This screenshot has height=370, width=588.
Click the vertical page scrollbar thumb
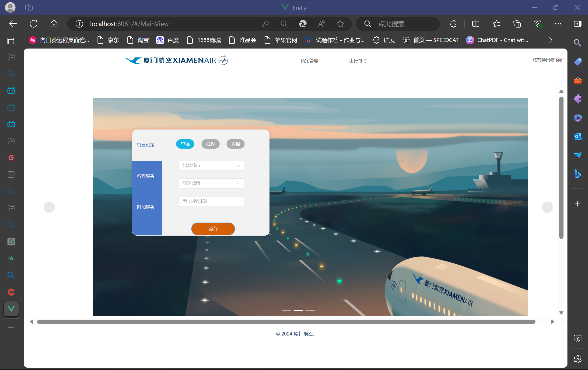(561, 168)
